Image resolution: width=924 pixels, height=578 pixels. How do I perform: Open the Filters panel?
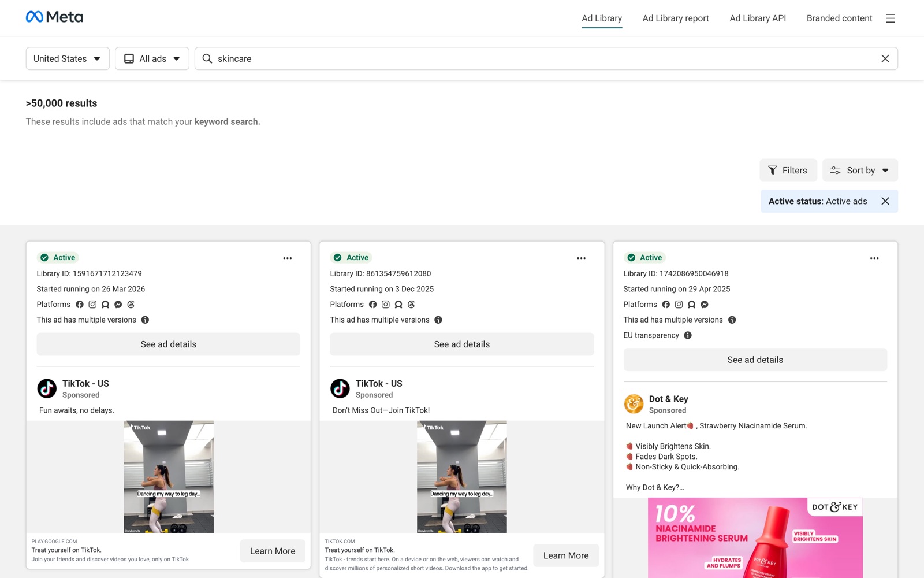(x=788, y=171)
